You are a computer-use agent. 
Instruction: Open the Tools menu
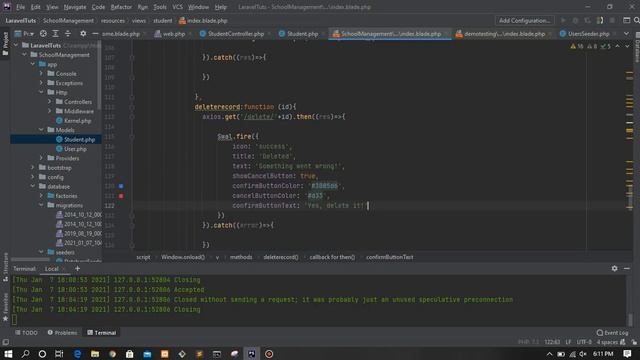[160, 7]
